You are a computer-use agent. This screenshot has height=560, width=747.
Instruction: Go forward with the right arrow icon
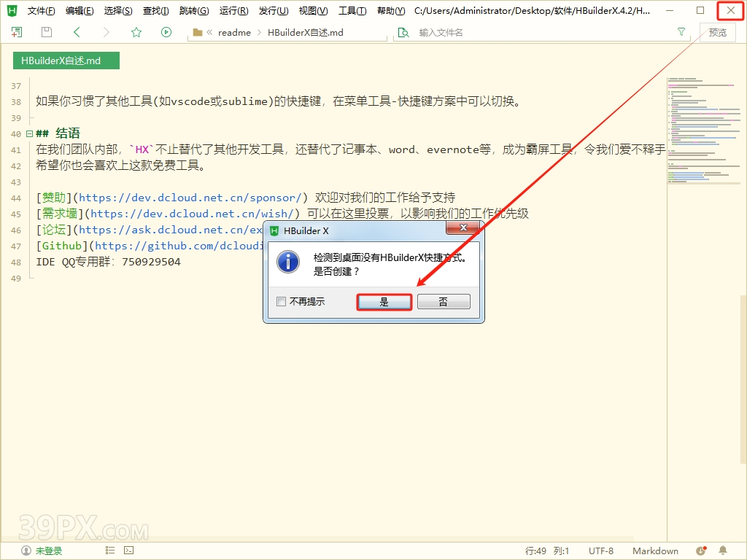107,32
